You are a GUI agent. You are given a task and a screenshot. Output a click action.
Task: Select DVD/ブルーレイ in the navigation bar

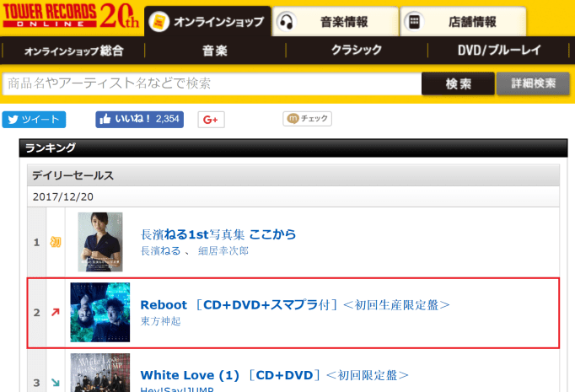(499, 51)
